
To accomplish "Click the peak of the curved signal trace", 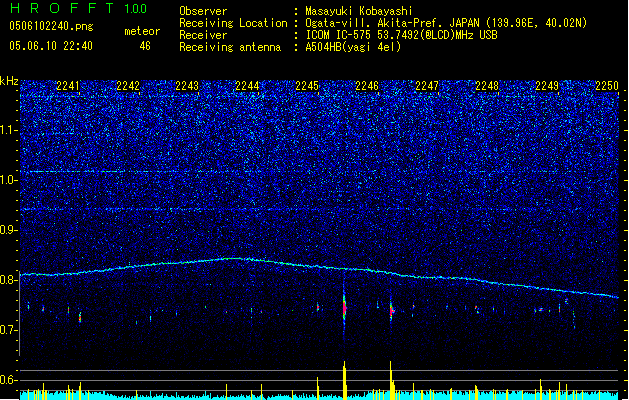I will pyautogui.click(x=236, y=258).
